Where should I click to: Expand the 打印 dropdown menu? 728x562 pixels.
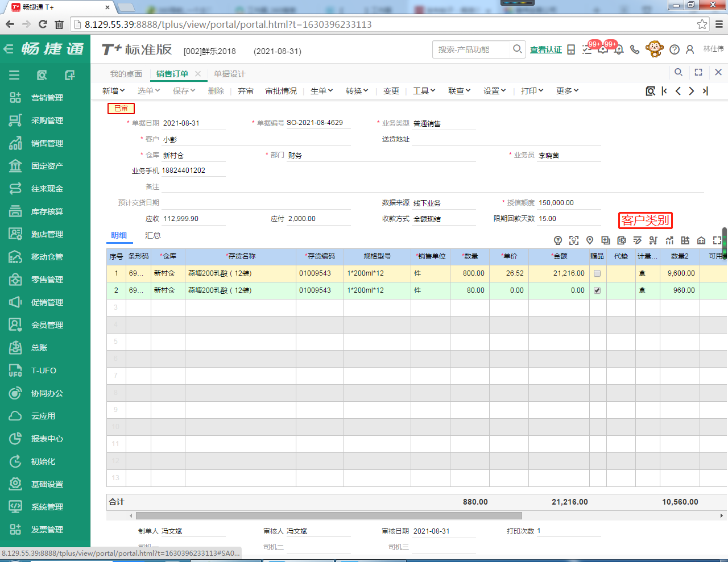pos(532,91)
